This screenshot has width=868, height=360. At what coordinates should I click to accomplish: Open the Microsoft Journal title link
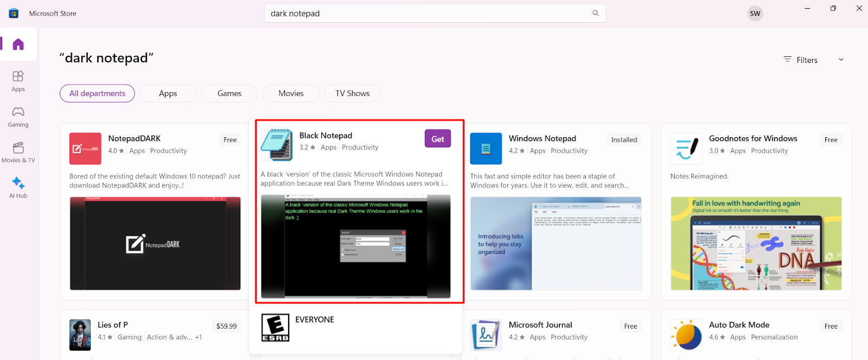(540, 325)
